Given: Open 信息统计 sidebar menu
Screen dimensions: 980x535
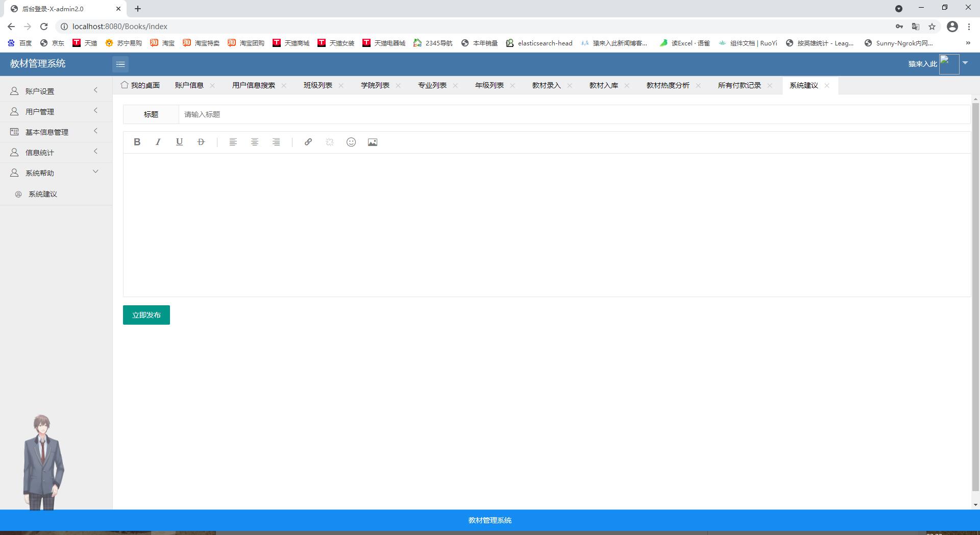Looking at the screenshot, I should coord(56,152).
